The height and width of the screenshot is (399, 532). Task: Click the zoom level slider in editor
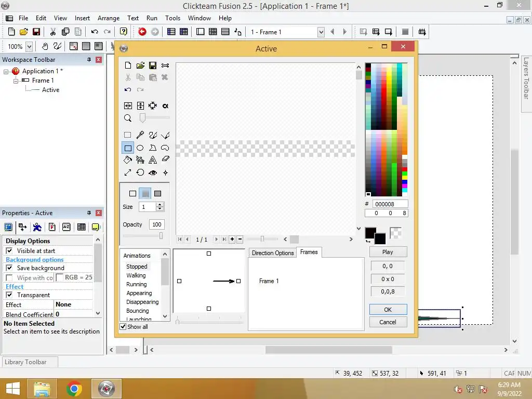point(142,118)
